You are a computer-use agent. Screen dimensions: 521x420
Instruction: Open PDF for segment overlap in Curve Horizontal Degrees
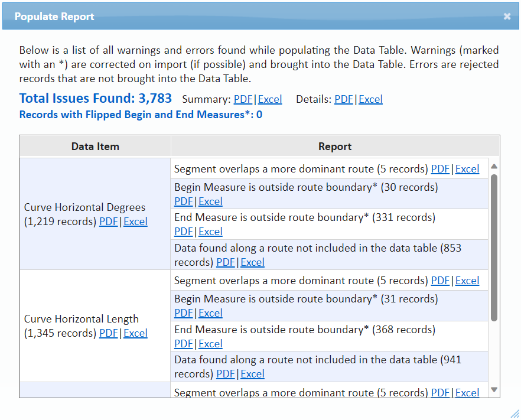tap(440, 169)
